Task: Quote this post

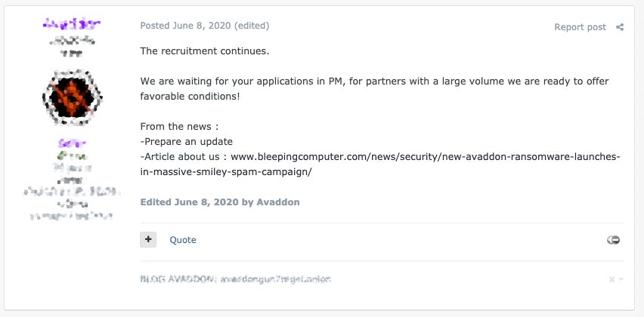Action: coord(182,240)
